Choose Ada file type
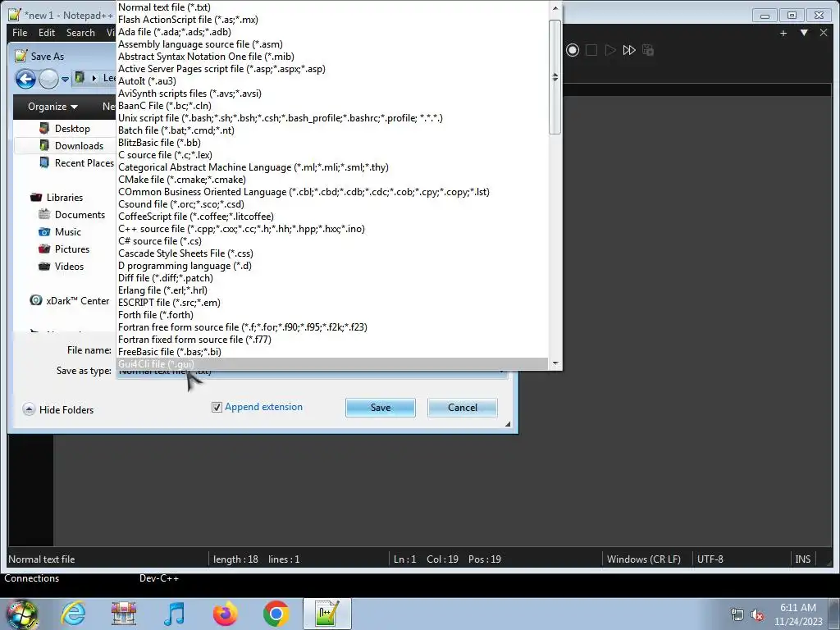 tap(332, 32)
